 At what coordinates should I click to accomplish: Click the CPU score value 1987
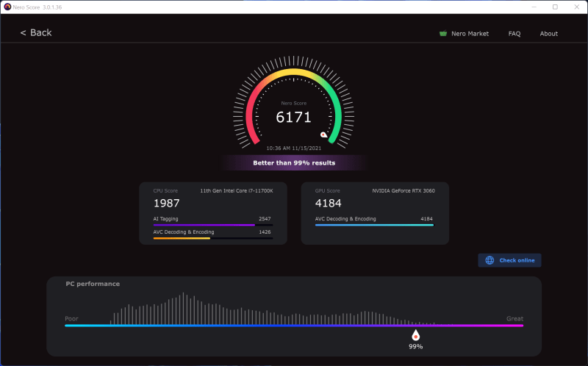coord(167,204)
